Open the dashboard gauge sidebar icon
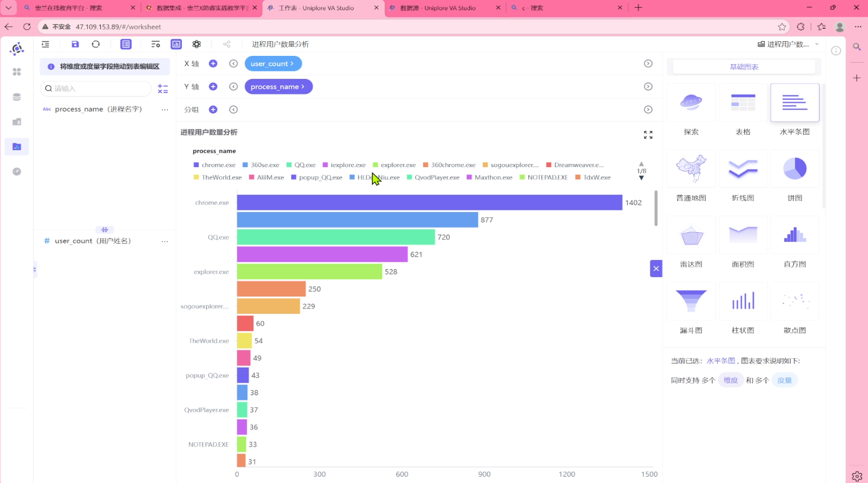This screenshot has height=483, width=868. pyautogui.click(x=17, y=172)
